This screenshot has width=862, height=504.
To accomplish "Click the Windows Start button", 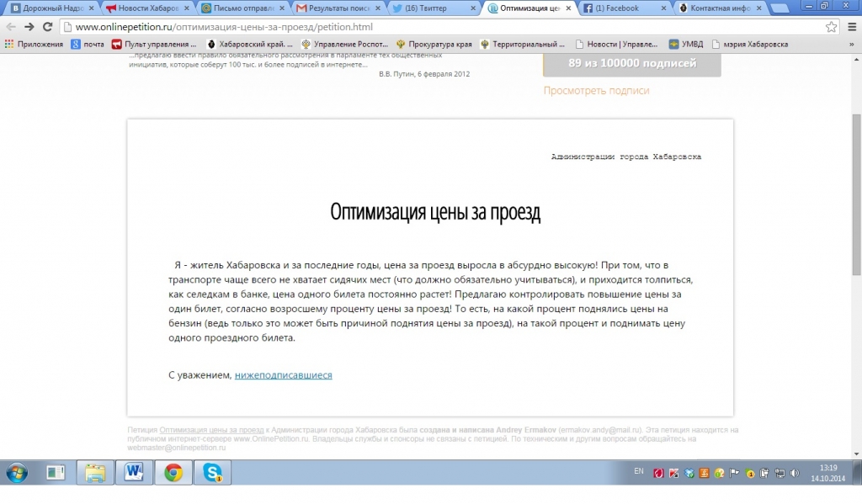I will [17, 473].
